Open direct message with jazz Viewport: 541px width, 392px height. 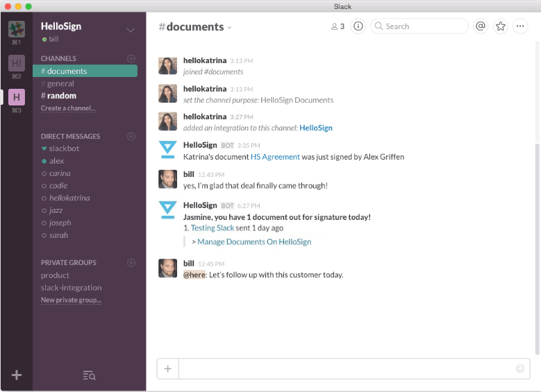[x=52, y=210]
